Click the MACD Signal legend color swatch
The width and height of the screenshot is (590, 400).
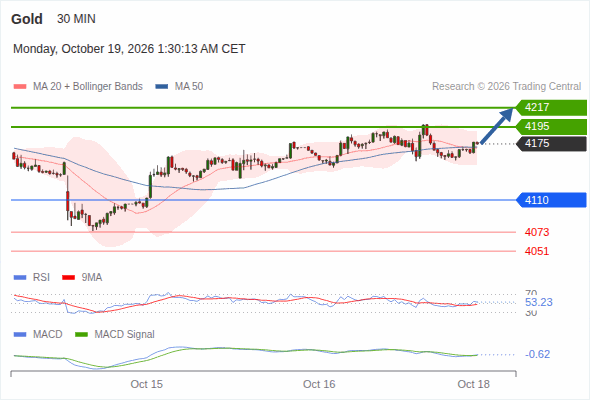(x=81, y=335)
